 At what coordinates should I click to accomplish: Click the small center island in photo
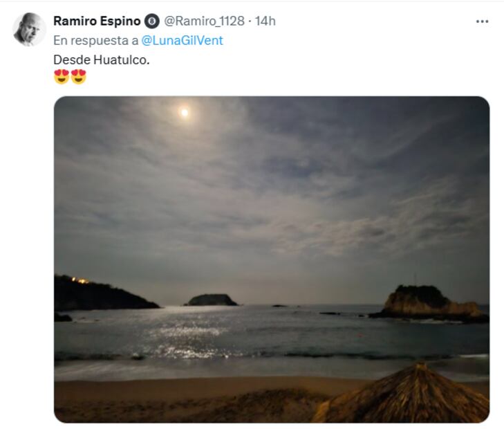[211, 300]
